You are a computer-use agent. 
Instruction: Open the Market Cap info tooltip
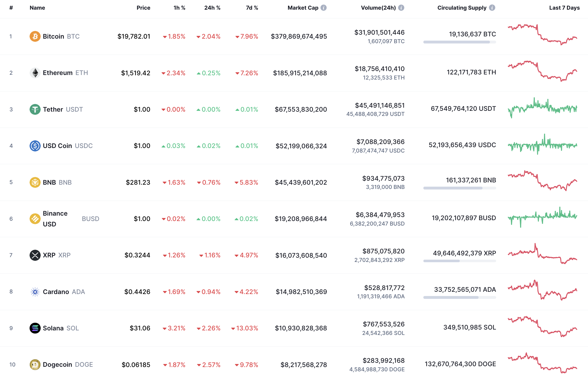click(x=324, y=8)
